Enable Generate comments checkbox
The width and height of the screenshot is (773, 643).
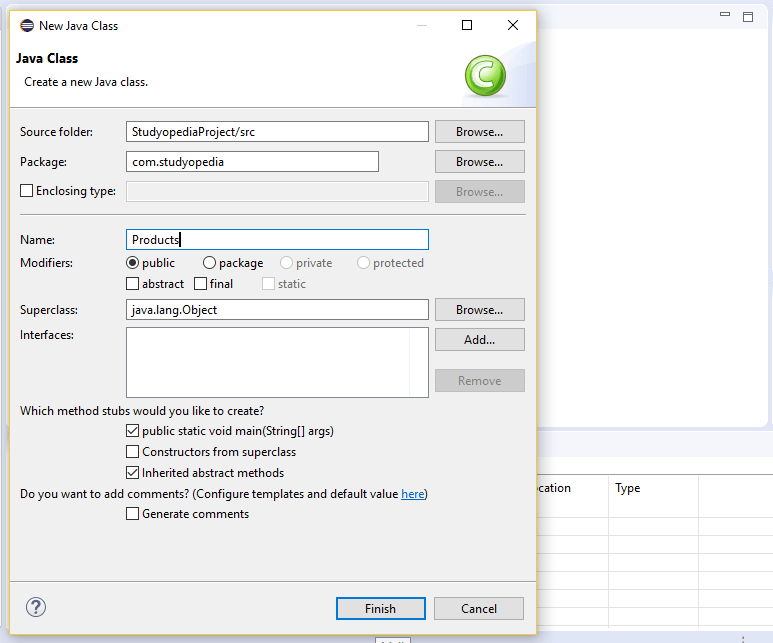pos(132,514)
